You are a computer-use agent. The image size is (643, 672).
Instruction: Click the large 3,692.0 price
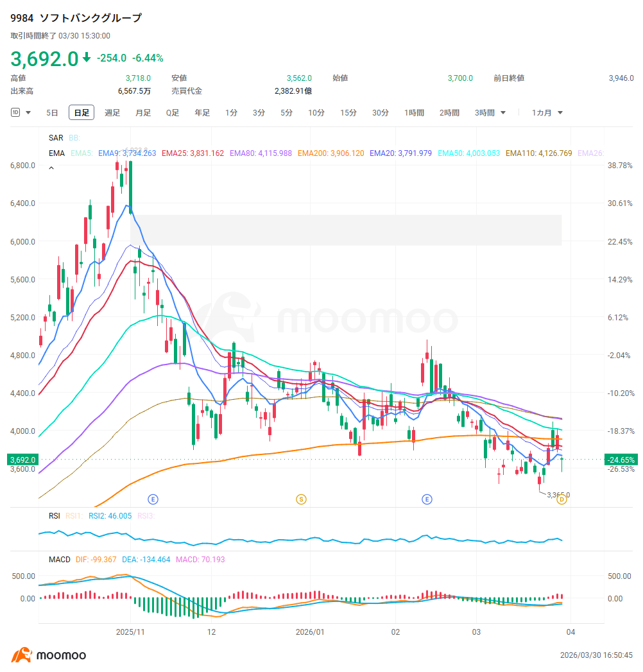click(x=44, y=58)
